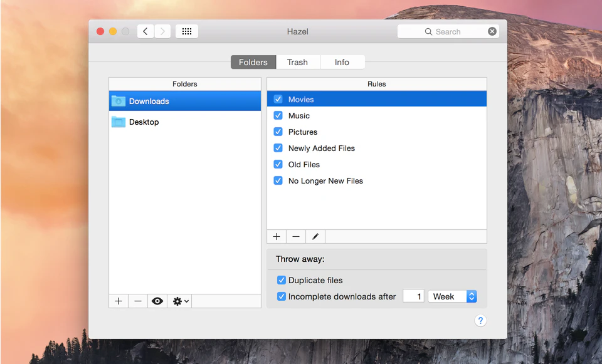
Task: Disable the Movies rule
Action: (278, 100)
